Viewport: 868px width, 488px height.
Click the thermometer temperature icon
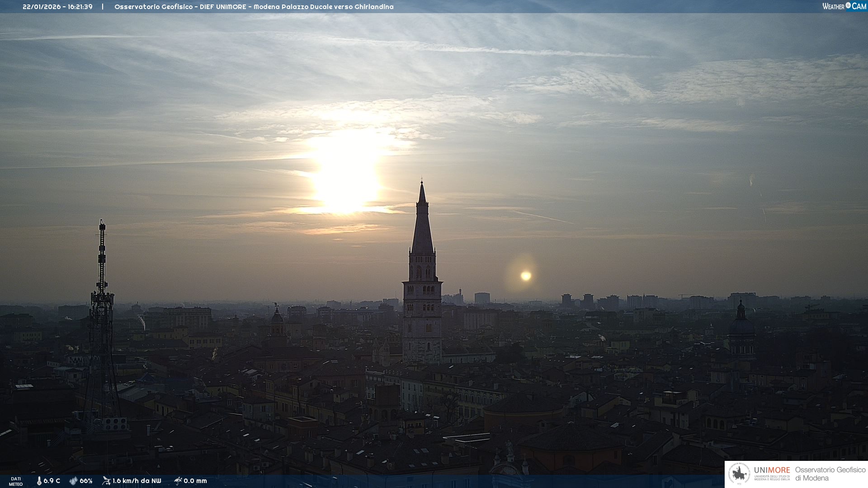39,481
